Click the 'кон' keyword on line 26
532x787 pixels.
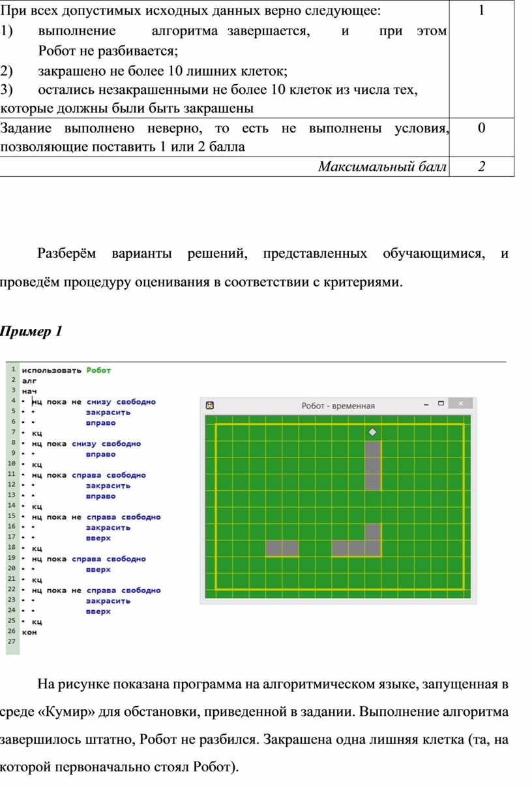tap(29, 632)
